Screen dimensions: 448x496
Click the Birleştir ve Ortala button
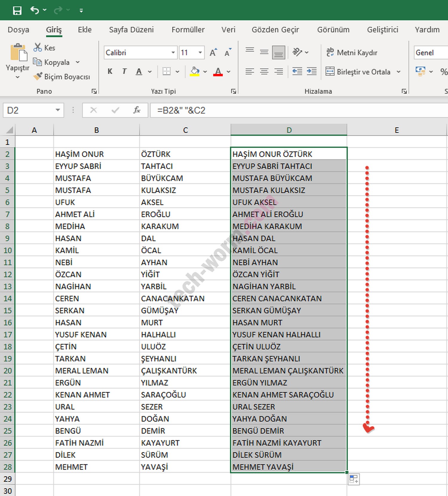[358, 72]
